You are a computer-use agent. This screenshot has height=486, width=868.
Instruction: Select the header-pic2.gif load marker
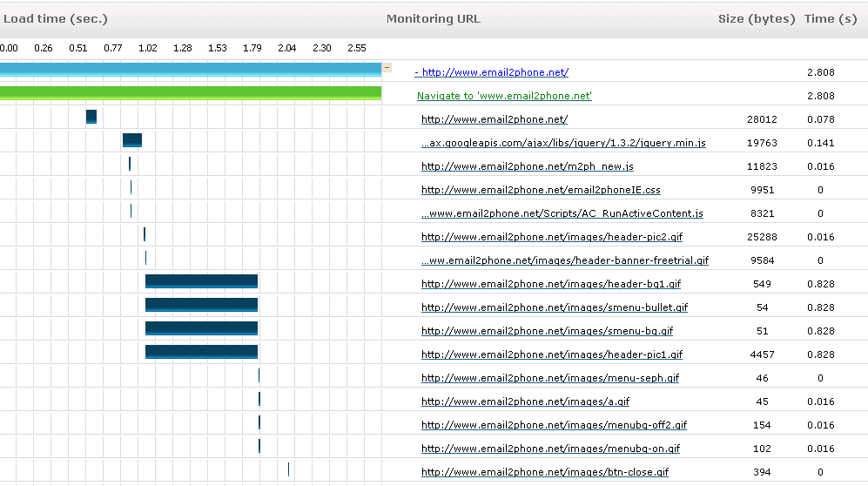[x=145, y=234]
